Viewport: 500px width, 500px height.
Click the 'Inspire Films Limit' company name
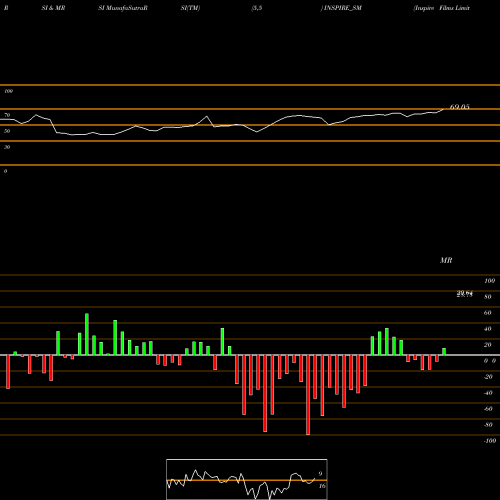click(x=442, y=8)
